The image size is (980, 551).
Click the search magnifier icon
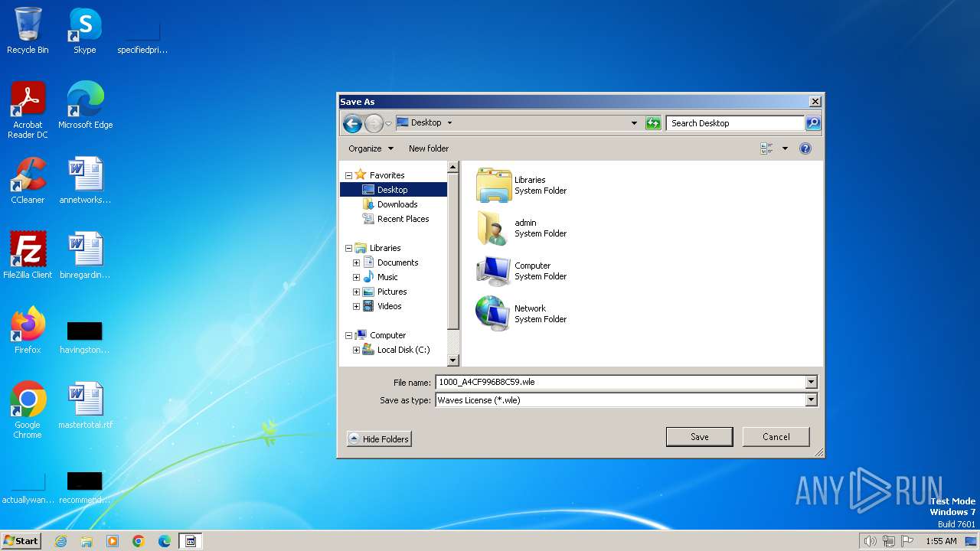(813, 122)
